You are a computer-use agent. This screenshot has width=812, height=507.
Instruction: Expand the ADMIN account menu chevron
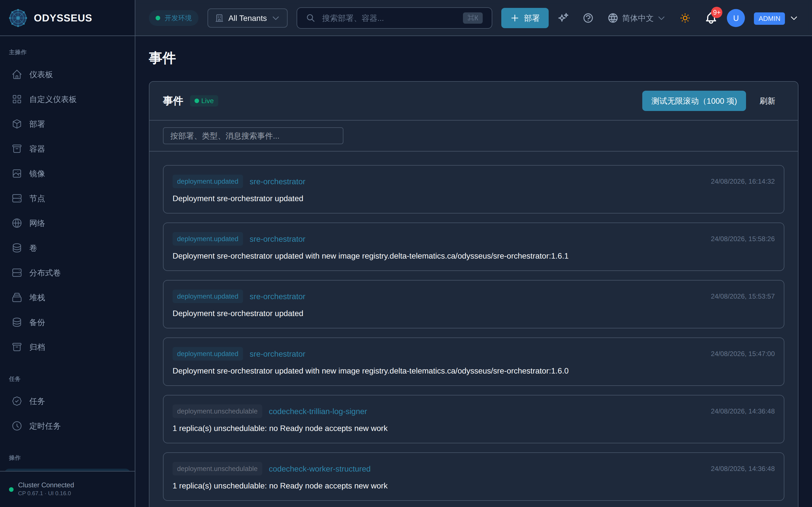pyautogui.click(x=794, y=18)
